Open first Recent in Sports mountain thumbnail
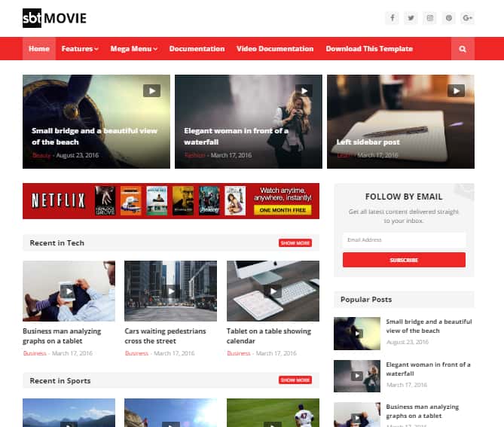Image resolution: width=504 pixels, height=427 pixels. tap(69, 413)
